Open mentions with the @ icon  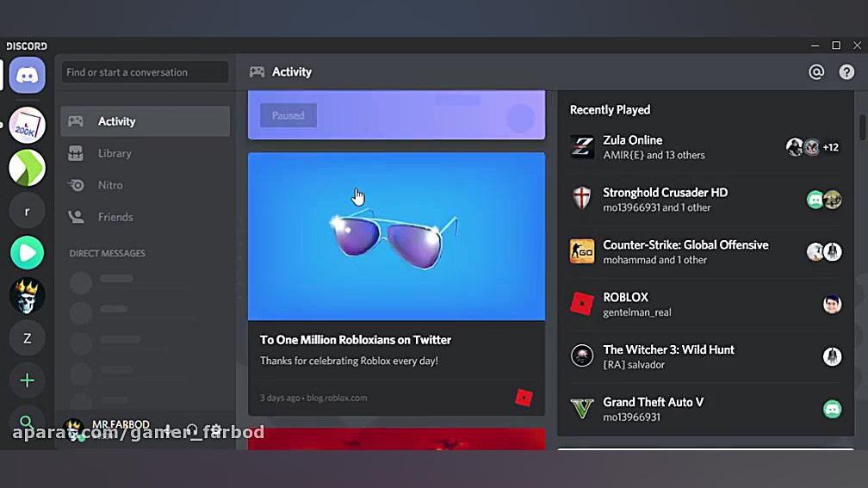point(816,72)
